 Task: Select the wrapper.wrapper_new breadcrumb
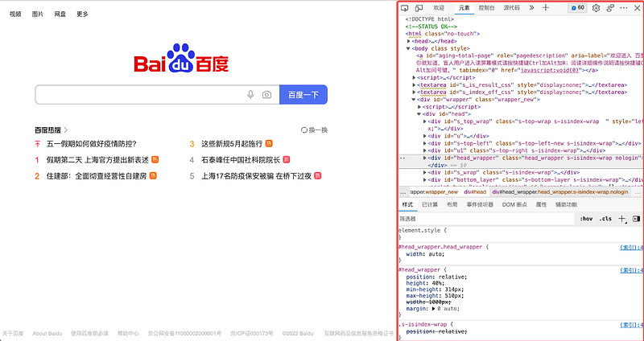tap(434, 192)
